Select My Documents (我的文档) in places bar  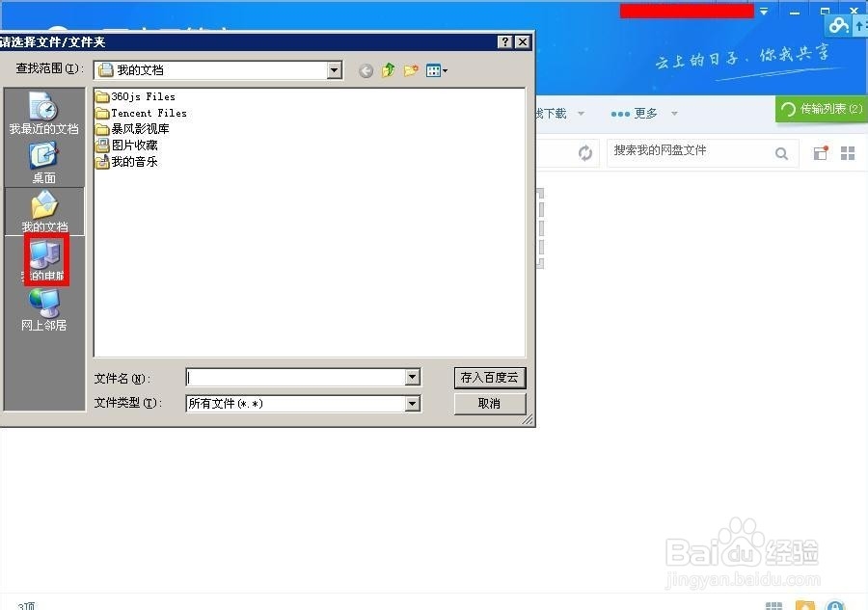[44, 211]
